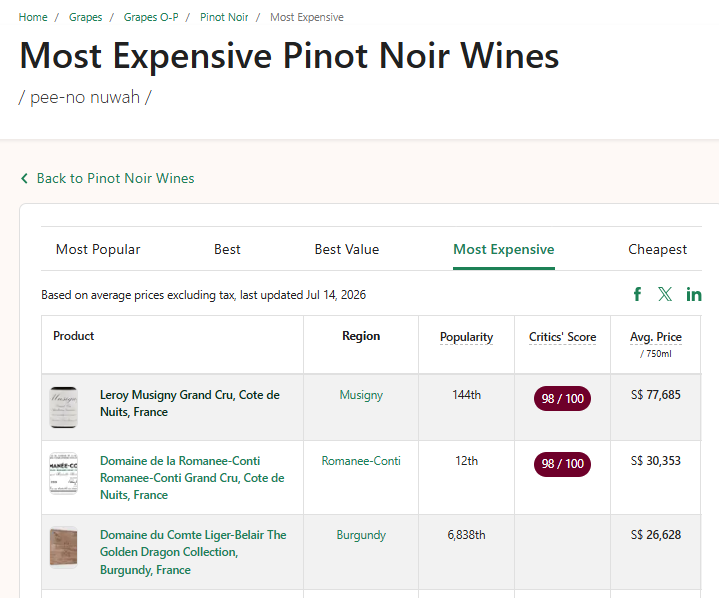
Task: Open Golden Dragon Collection box thumbnail
Action: [x=63, y=547]
